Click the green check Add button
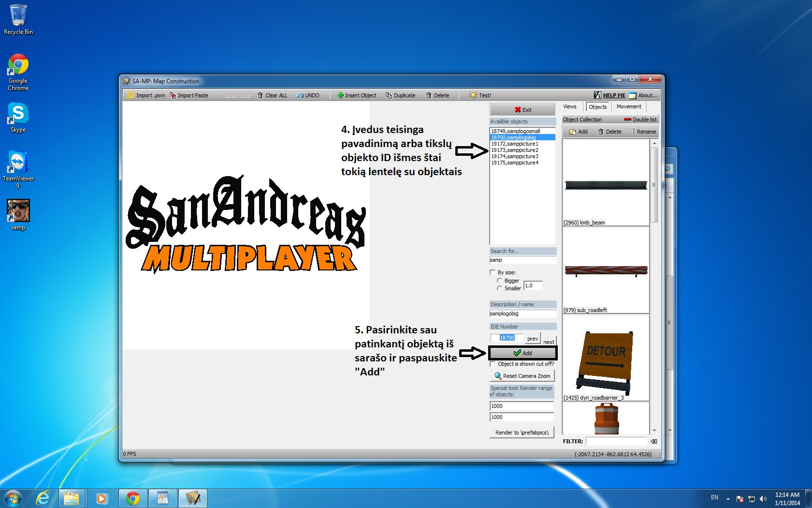 tap(522, 353)
